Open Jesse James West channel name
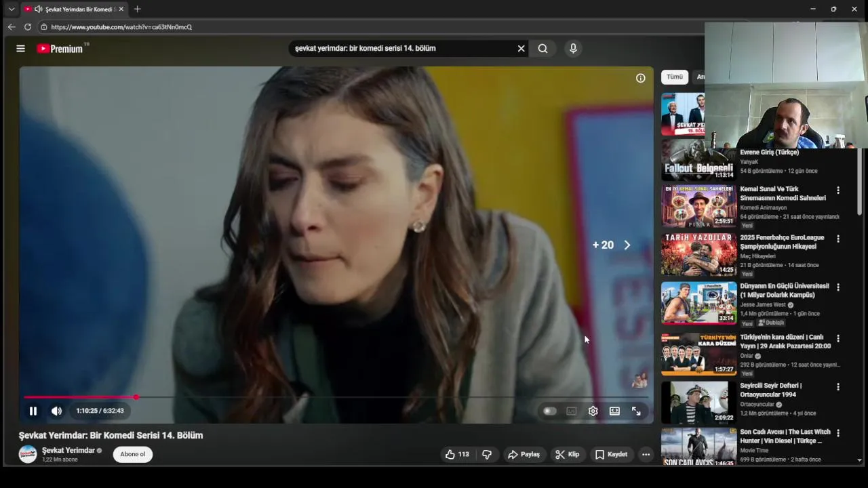The image size is (868, 488). pyautogui.click(x=763, y=305)
